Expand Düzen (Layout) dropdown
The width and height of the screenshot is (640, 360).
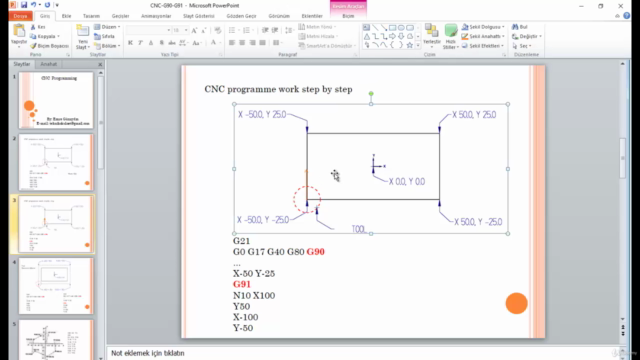click(107, 27)
